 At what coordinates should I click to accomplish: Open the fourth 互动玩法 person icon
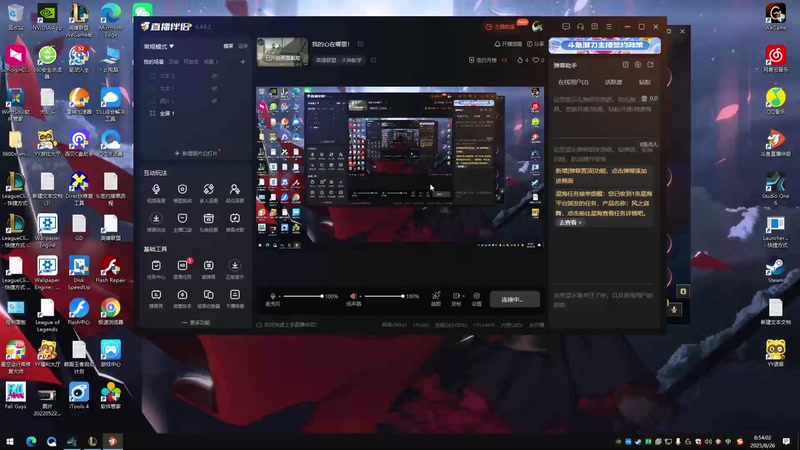click(x=235, y=190)
